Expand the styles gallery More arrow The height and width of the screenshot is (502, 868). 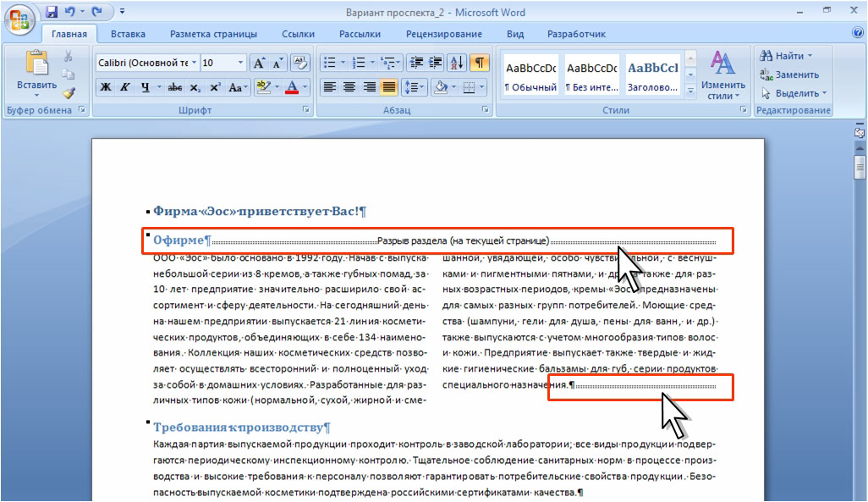tap(690, 91)
